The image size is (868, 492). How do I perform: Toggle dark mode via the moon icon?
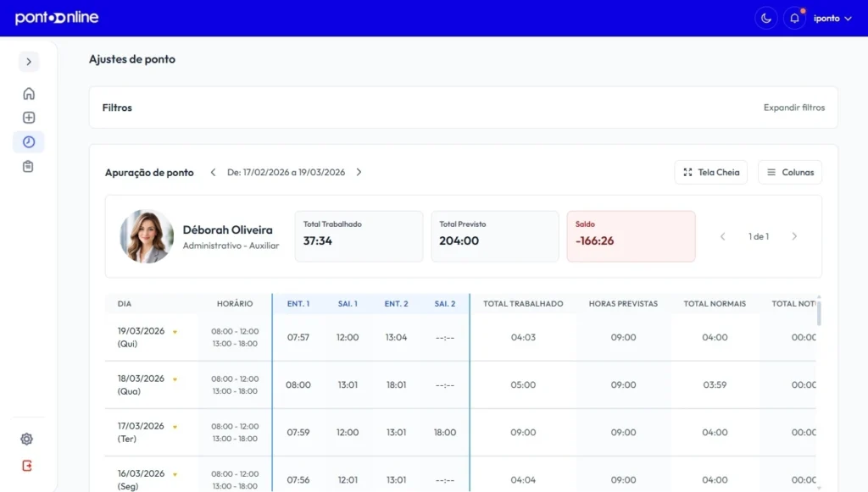(765, 17)
